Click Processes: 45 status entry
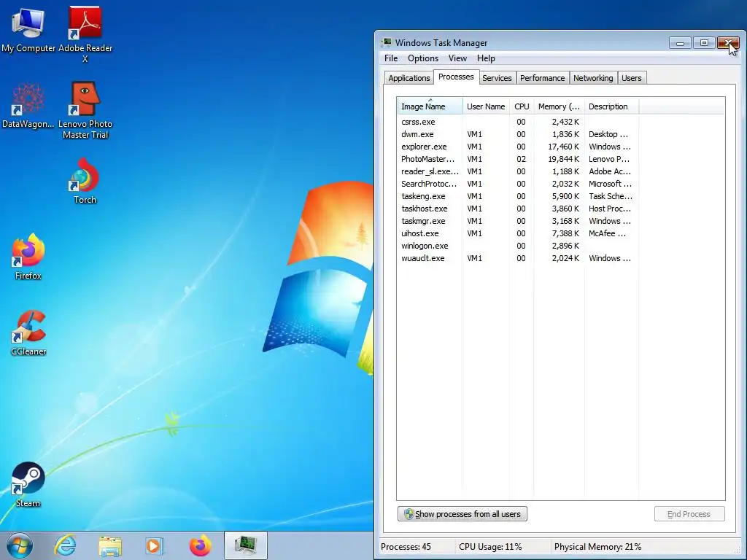 (406, 547)
